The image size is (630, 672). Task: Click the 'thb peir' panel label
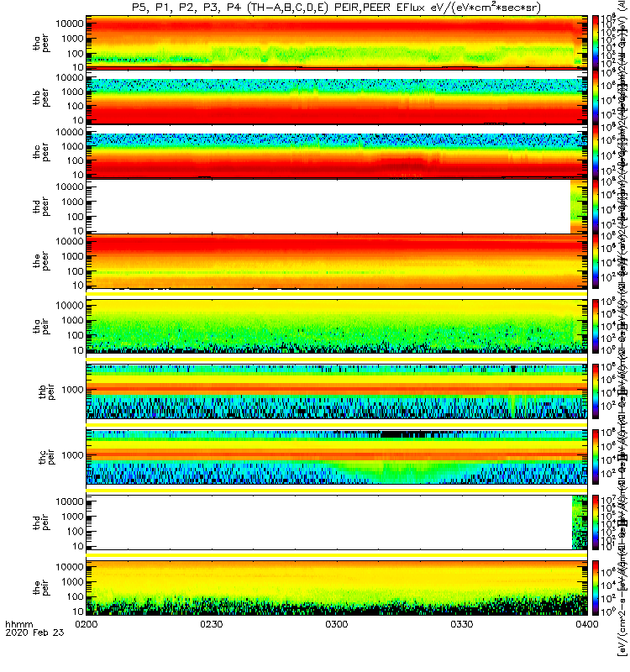[47, 391]
